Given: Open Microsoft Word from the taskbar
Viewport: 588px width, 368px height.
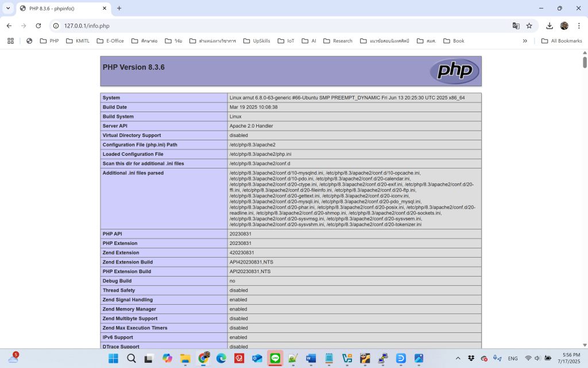Looking at the screenshot, I should tap(311, 358).
